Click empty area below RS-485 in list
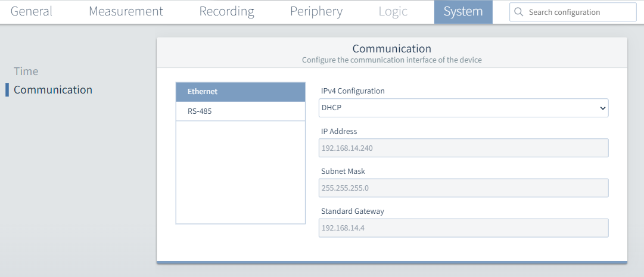This screenshot has width=644, height=277. tap(241, 172)
